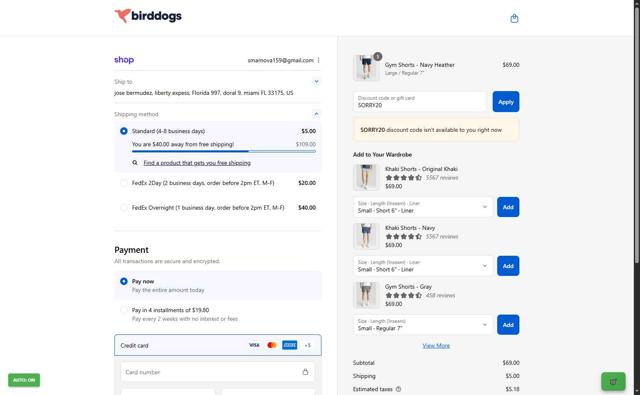Click the Shop Pay logo
The width and height of the screenshot is (640, 395).
[x=124, y=60]
